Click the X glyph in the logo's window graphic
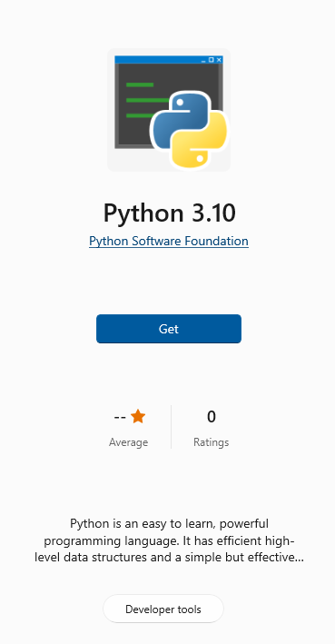Viewport: 335px width, 644px height. pos(219,60)
